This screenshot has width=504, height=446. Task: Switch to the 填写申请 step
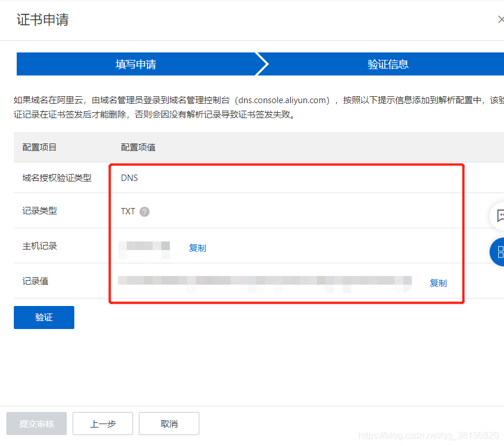coord(136,64)
